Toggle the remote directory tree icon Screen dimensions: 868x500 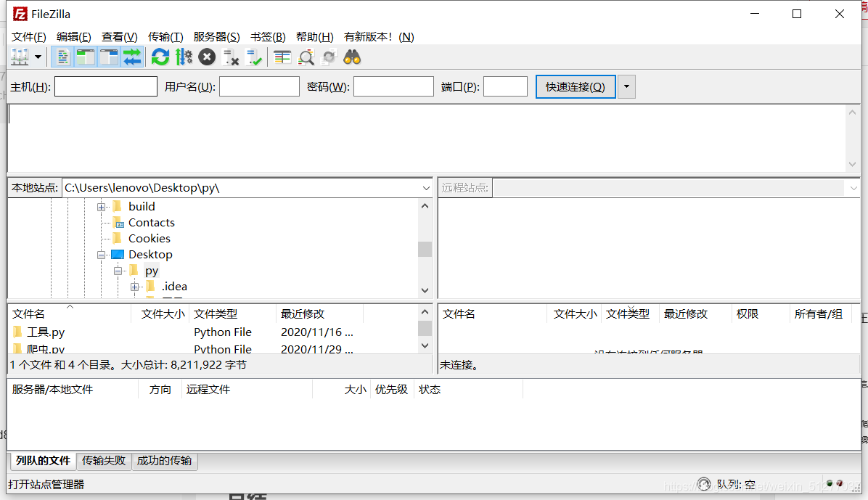click(x=109, y=57)
